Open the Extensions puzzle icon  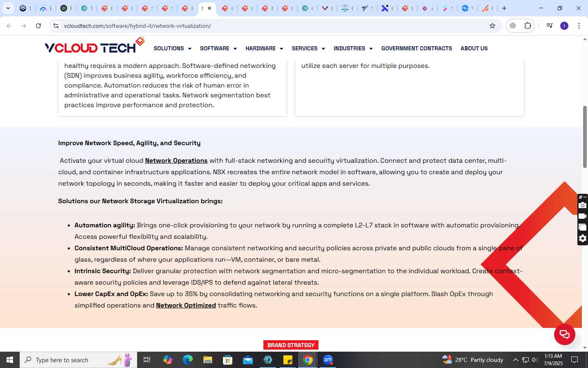tap(528, 26)
